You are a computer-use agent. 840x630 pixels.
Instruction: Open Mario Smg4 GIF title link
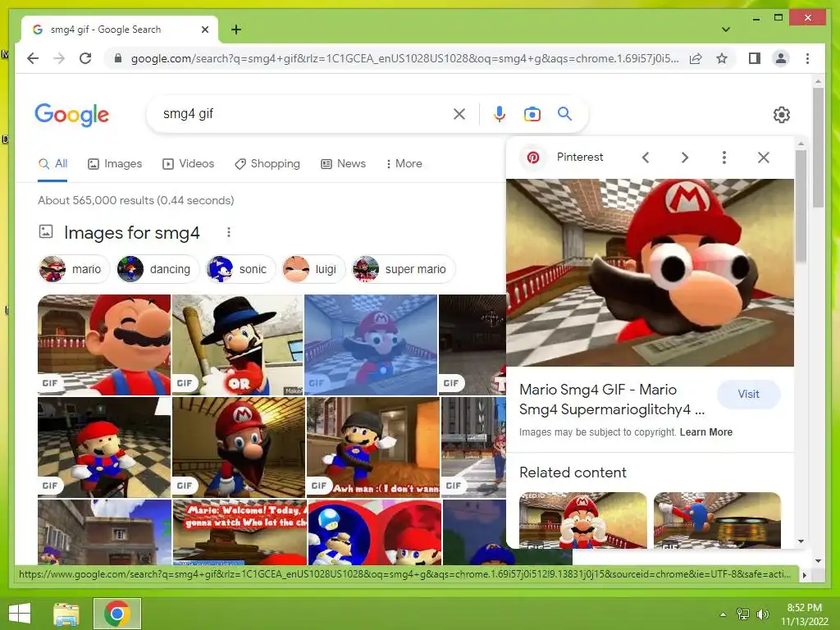[612, 399]
